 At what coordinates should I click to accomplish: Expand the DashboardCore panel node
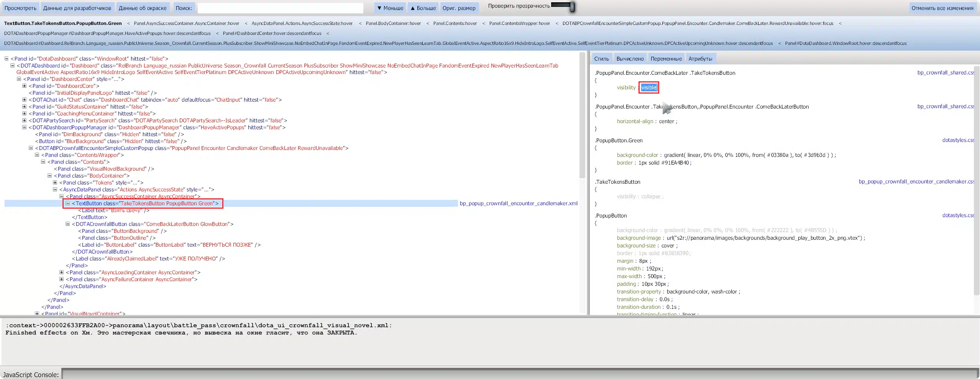(25, 86)
